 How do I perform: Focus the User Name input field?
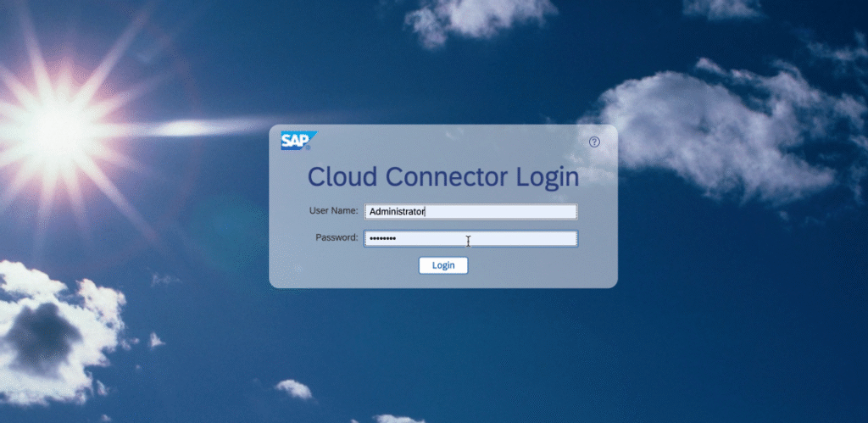[471, 212]
